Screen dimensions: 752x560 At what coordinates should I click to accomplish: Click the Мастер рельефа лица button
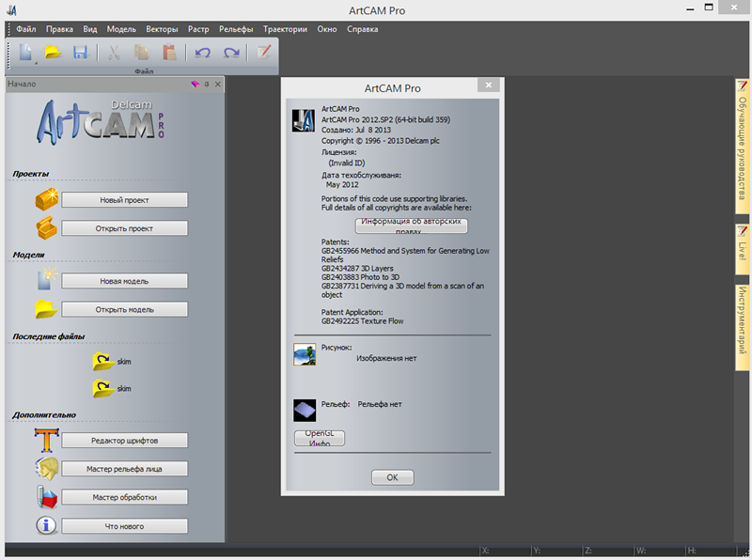pyautogui.click(x=125, y=469)
